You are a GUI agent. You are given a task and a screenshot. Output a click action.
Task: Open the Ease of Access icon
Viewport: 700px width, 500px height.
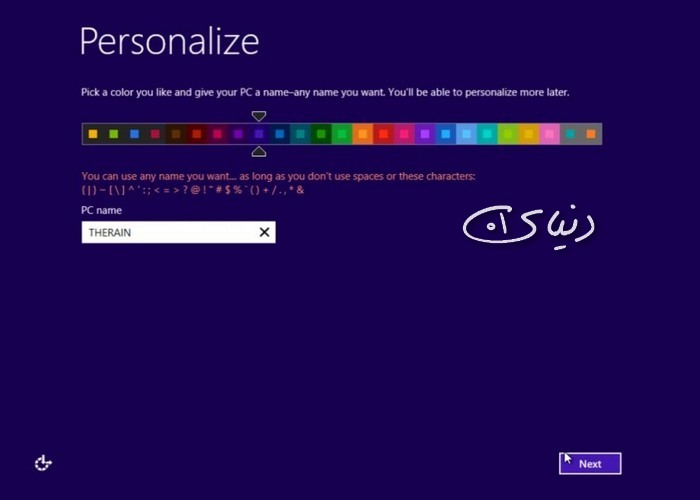(43, 463)
